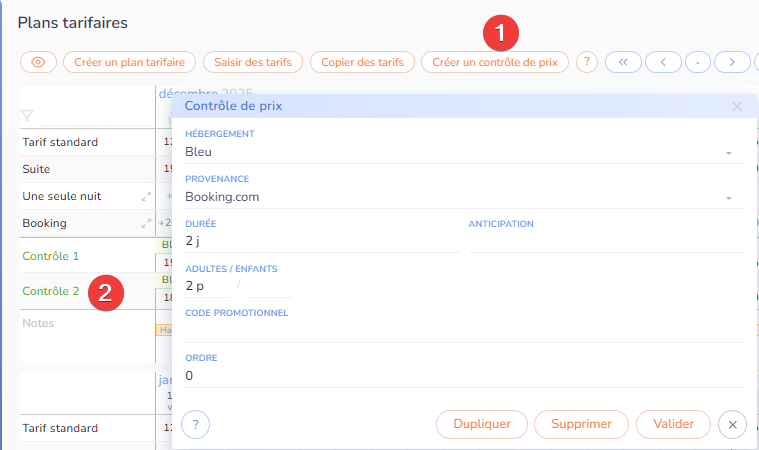Click the orange question mark help button
Viewport: 759px width, 450px height.
[588, 62]
